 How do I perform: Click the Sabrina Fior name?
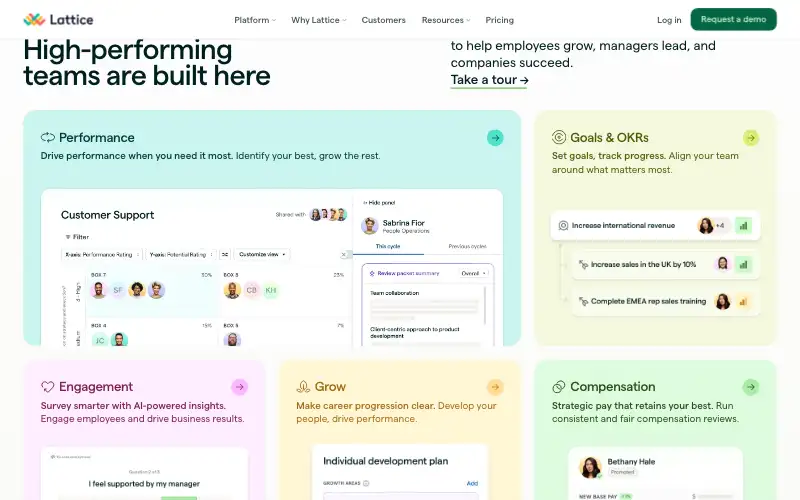click(404, 222)
